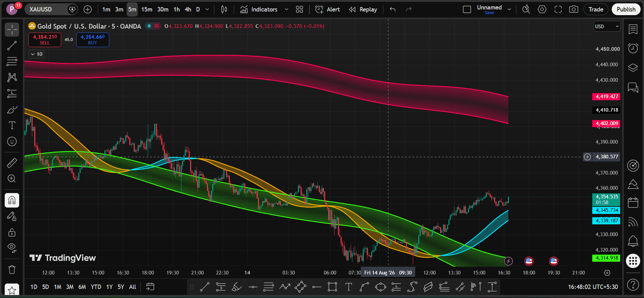Select the ruler measure tool
This screenshot has height=298, width=644.
[x=12, y=163]
